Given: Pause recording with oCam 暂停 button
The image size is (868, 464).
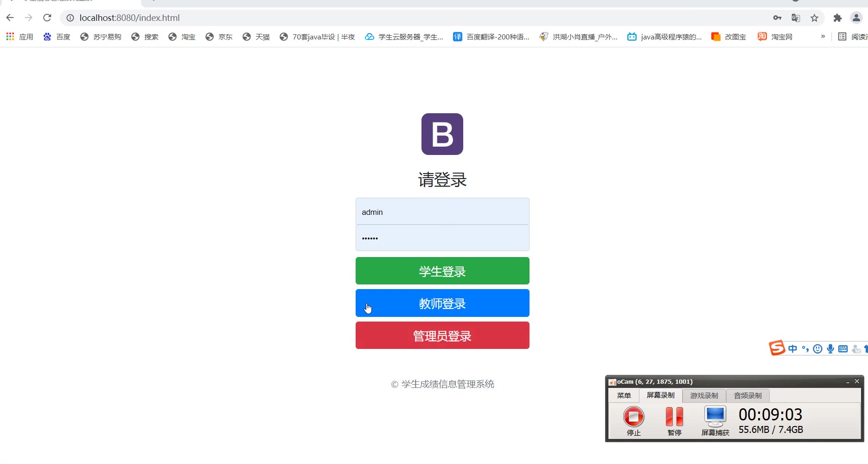Looking at the screenshot, I should tap(674, 421).
